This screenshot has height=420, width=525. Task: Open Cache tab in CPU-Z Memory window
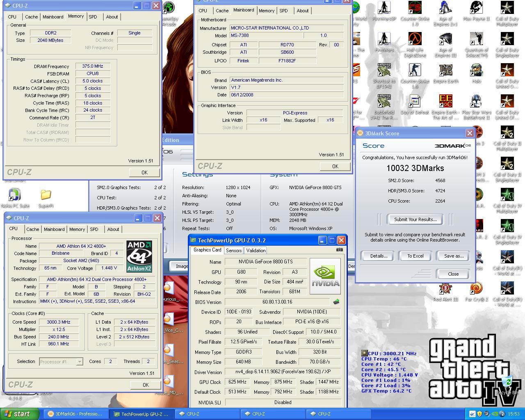pyautogui.click(x=32, y=17)
